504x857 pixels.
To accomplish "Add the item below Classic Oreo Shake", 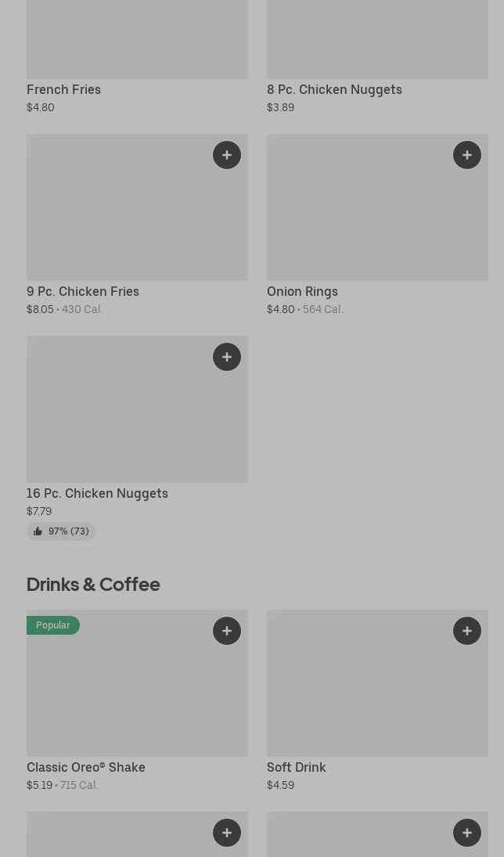I will 227,833.
